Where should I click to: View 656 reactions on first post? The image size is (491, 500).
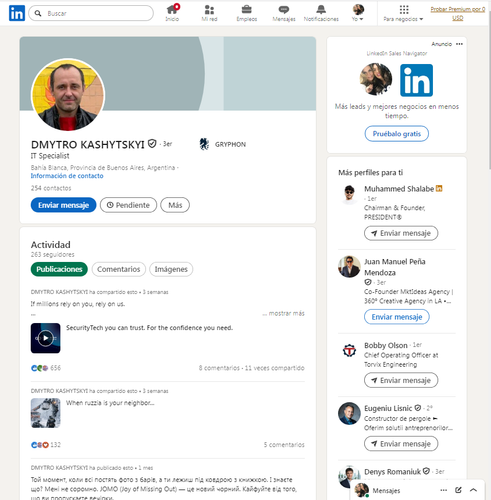[x=46, y=368]
